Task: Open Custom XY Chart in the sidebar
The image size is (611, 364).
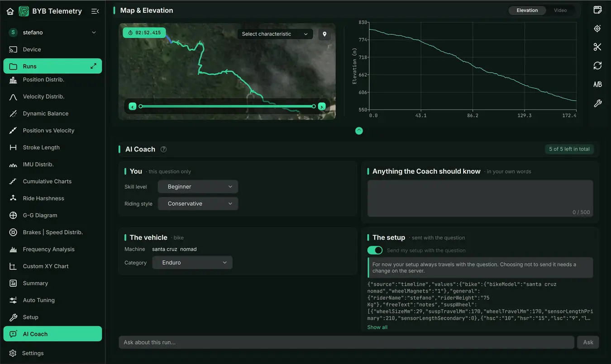Action: (x=53, y=266)
